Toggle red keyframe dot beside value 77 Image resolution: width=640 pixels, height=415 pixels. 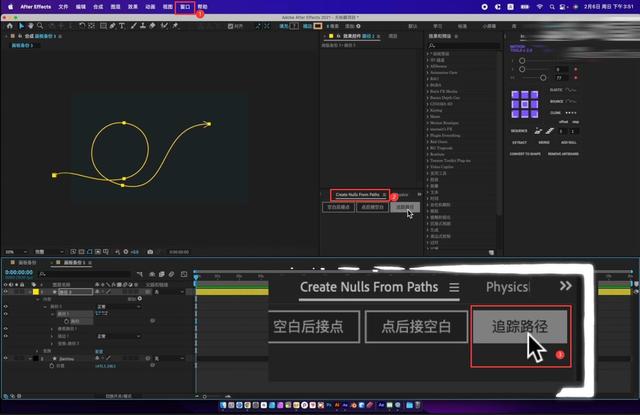576,78
